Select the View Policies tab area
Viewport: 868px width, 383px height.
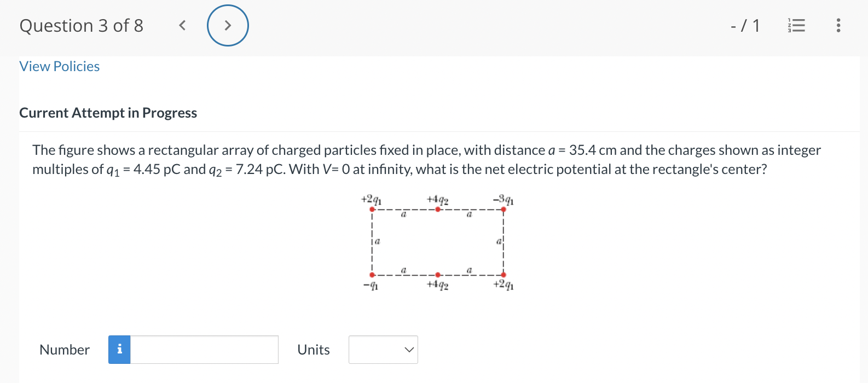point(59,66)
